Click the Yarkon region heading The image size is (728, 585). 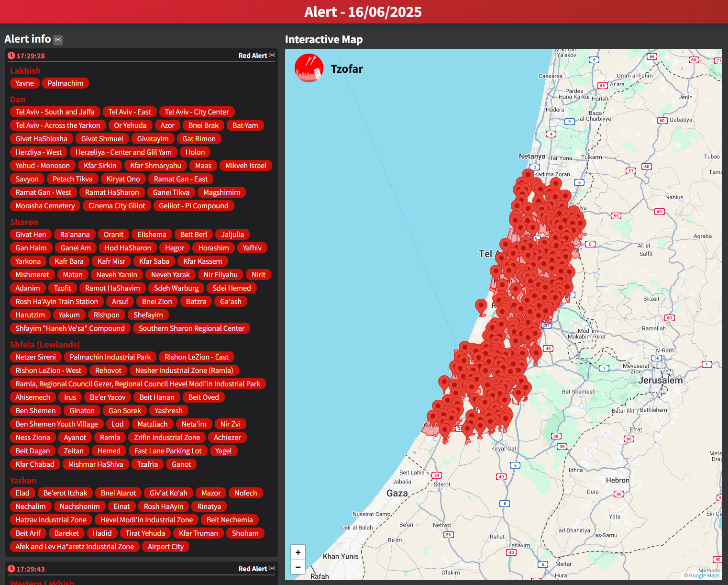(23, 481)
